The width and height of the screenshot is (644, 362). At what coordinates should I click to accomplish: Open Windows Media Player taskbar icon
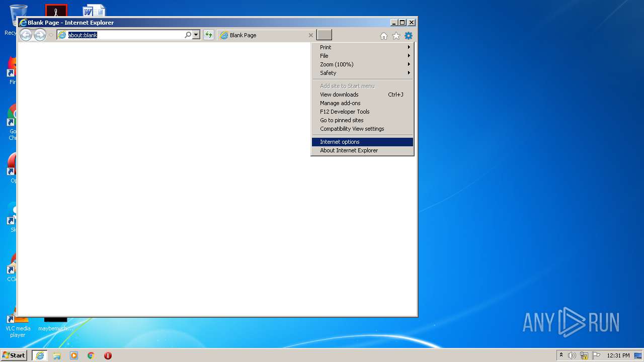tap(74, 355)
